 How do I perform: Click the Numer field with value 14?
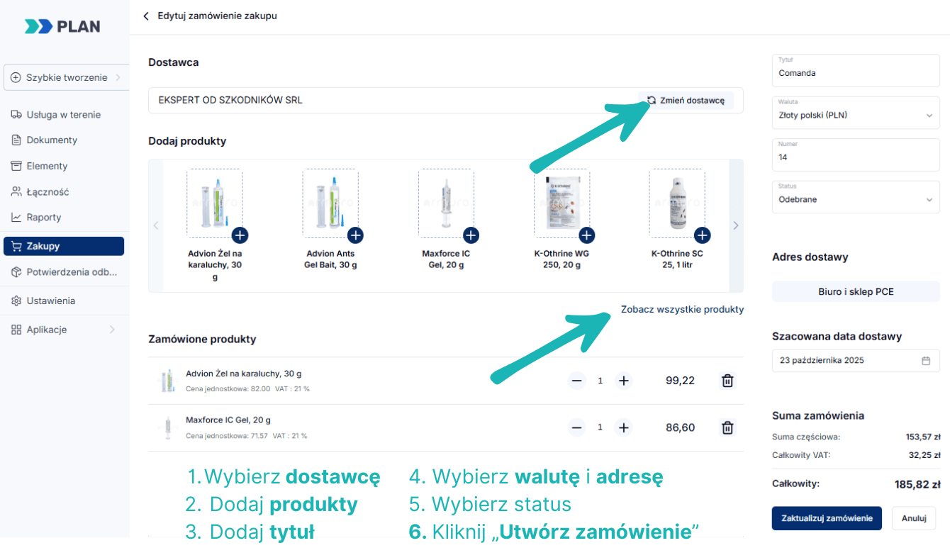click(856, 154)
